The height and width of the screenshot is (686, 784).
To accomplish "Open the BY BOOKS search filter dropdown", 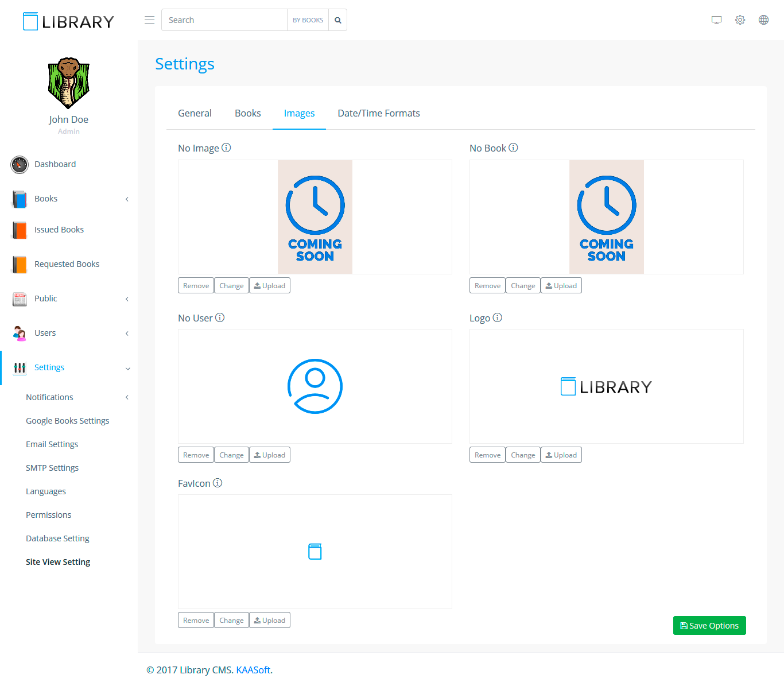I will pyautogui.click(x=308, y=20).
